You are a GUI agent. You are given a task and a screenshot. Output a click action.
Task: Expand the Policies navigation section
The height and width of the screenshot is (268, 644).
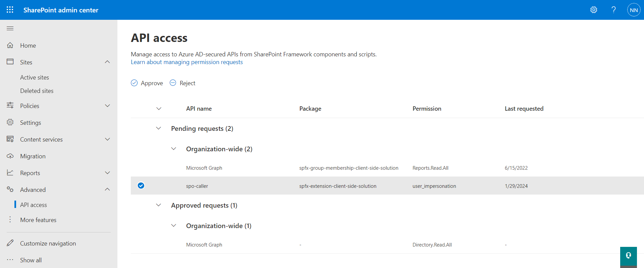tap(107, 106)
